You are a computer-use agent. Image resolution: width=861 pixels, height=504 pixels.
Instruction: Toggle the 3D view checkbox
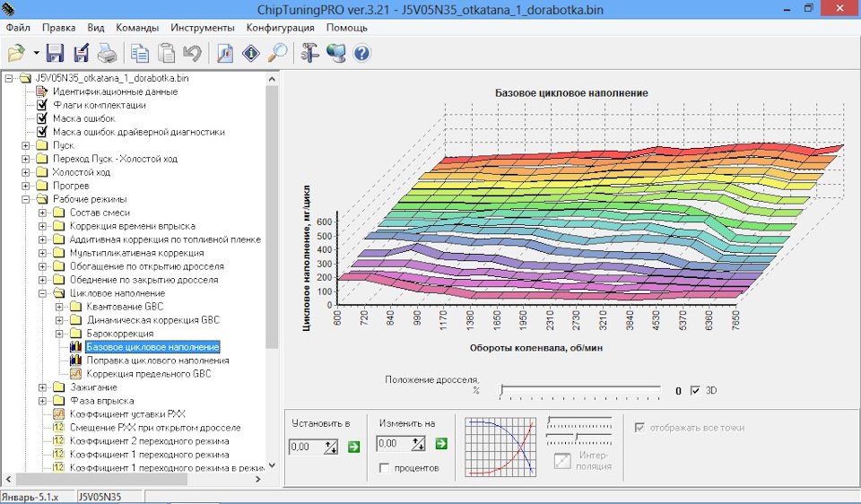pyautogui.click(x=696, y=391)
